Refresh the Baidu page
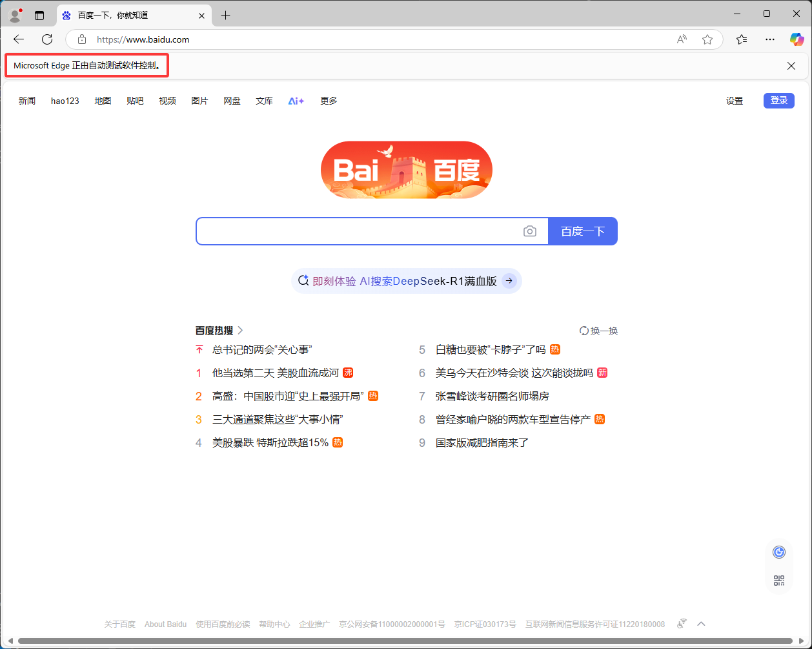Image resolution: width=812 pixels, height=649 pixels. 47,39
